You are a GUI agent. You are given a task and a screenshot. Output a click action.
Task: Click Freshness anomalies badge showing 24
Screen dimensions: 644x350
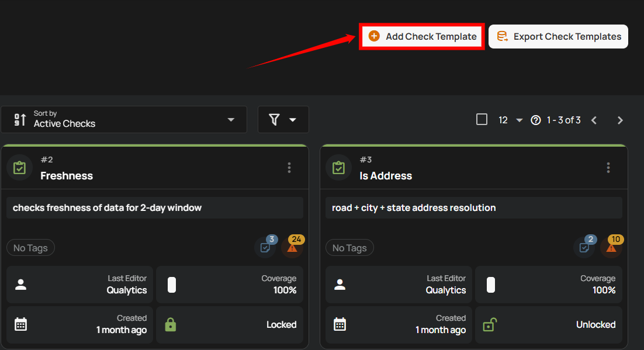[x=292, y=247]
